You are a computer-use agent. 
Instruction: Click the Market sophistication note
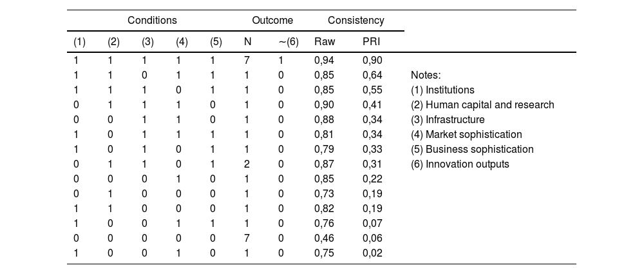coord(466,135)
